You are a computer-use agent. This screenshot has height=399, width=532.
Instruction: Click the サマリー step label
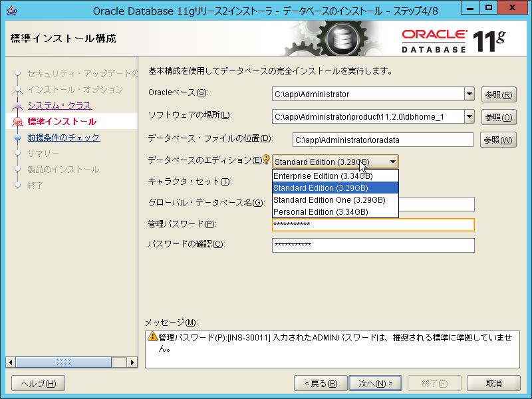pos(43,154)
